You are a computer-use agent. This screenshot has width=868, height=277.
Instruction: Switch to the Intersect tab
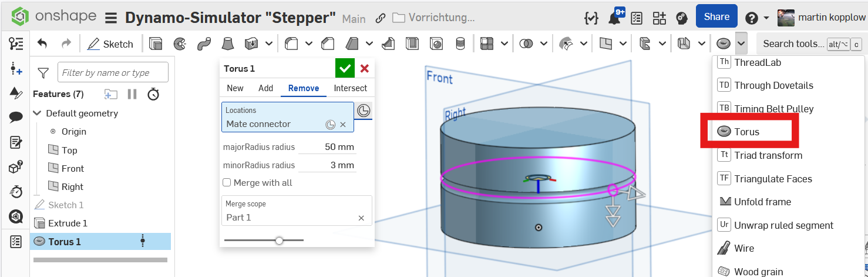351,88
